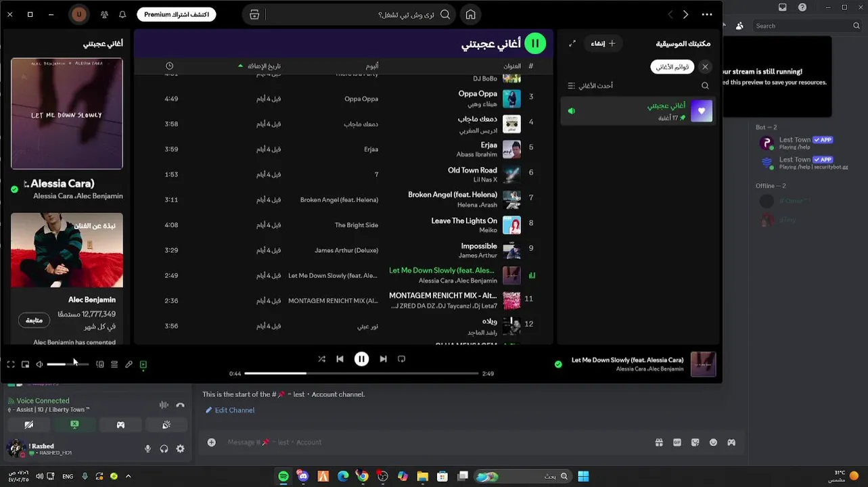Screen dimensions: 868x487
Task: Open the user profile avatar U
Action: coord(79,14)
